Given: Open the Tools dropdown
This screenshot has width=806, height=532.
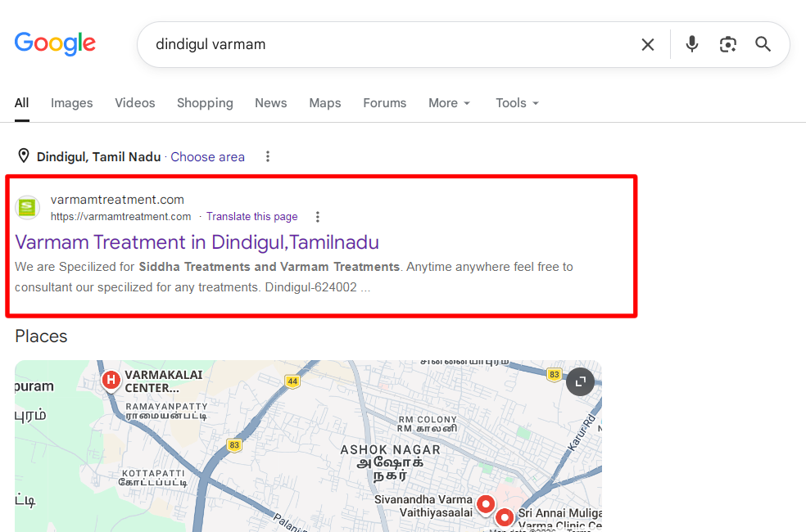Looking at the screenshot, I should tap(517, 103).
